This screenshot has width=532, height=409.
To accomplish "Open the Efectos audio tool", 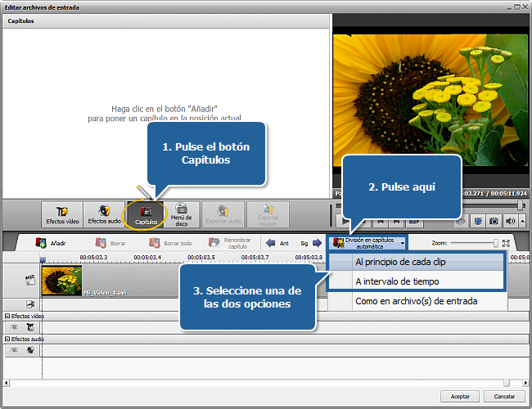I will point(104,214).
